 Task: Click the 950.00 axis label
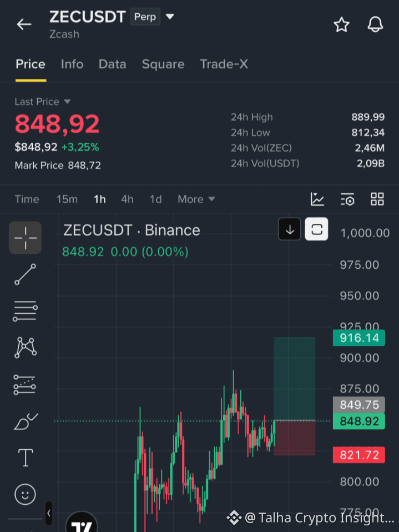pyautogui.click(x=360, y=295)
